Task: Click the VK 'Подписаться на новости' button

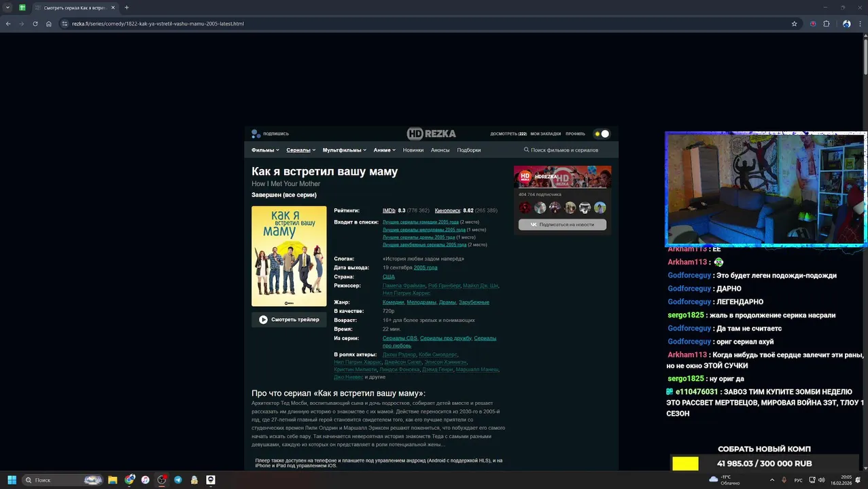Action: 562,225
